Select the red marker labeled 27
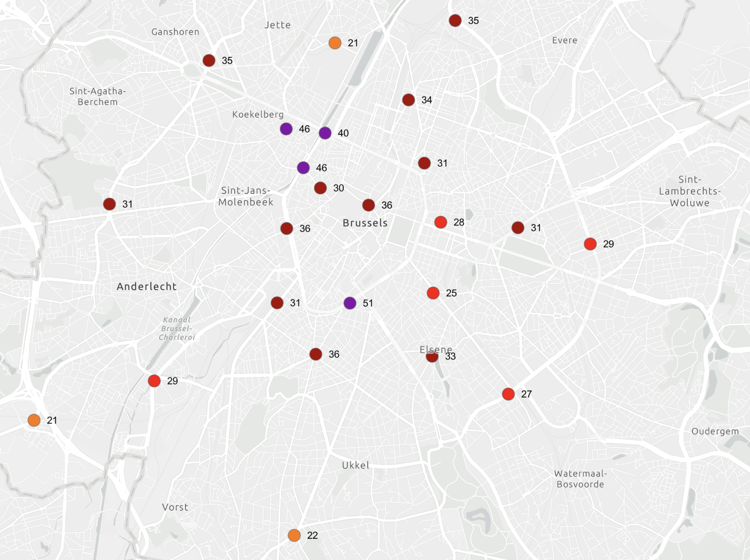Screen dimensions: 750x560 (508, 394)
